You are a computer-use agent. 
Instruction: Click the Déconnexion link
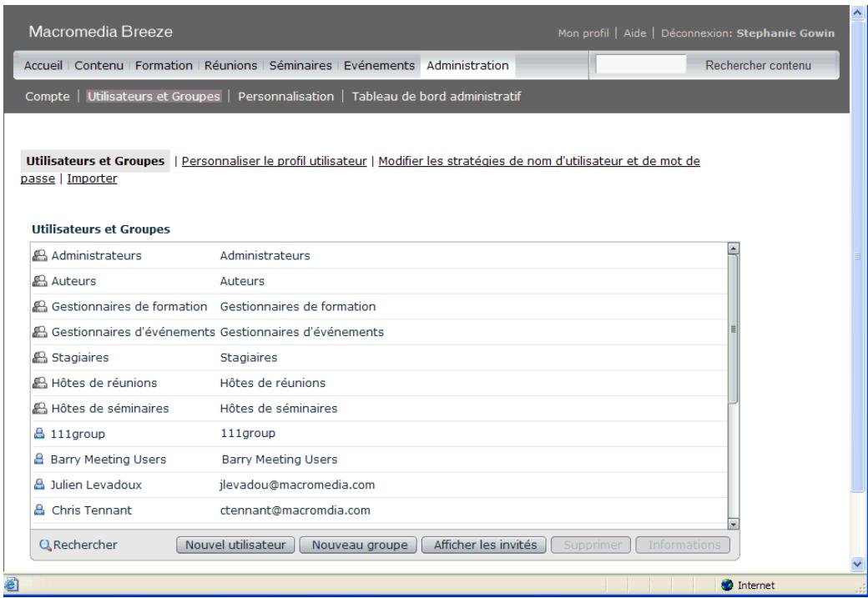[x=696, y=33]
